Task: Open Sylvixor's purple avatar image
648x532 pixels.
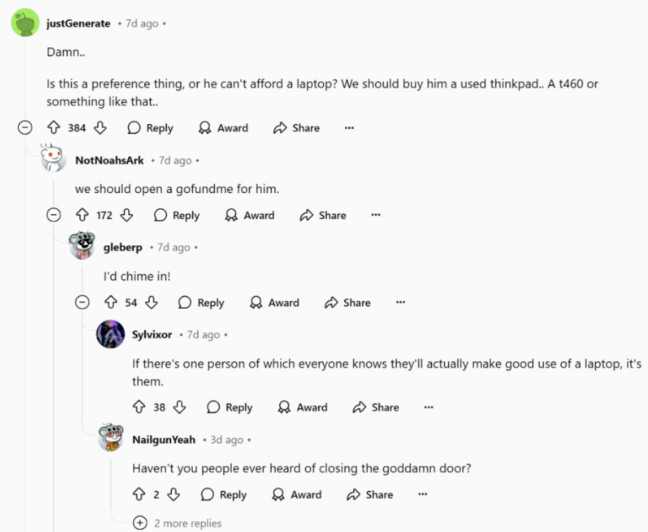Action: [x=110, y=334]
